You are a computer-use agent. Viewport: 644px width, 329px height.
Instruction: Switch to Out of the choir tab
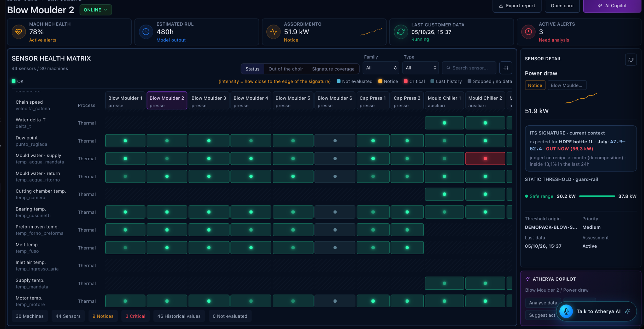tap(286, 69)
